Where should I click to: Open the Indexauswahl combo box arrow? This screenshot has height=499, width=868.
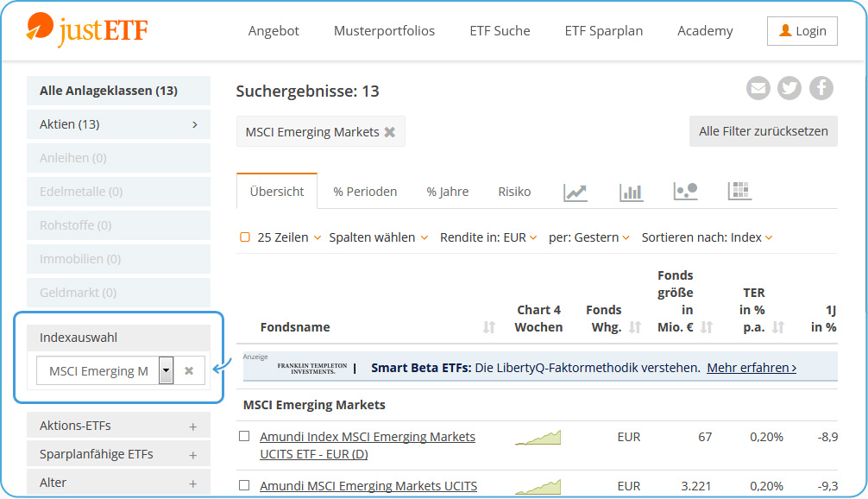click(x=166, y=370)
